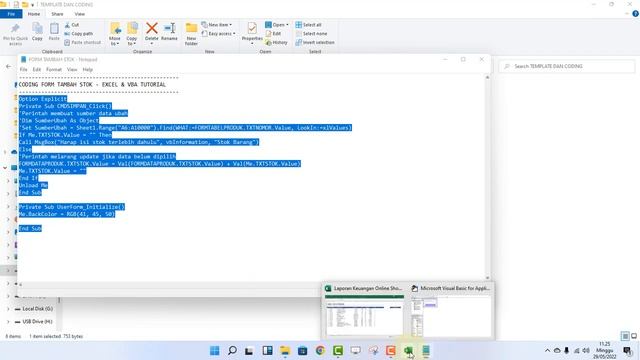Viewport: 640px width, 360px height.
Task: Click the red Delete icon in ribbon
Action: pos(151,29)
